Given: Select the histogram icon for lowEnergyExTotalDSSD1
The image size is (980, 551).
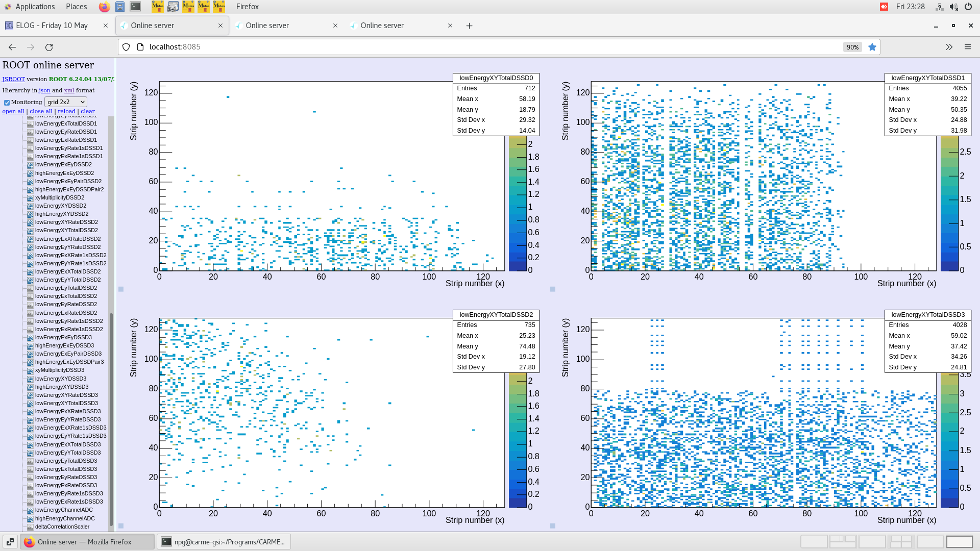Looking at the screenshot, I should 31,123.
